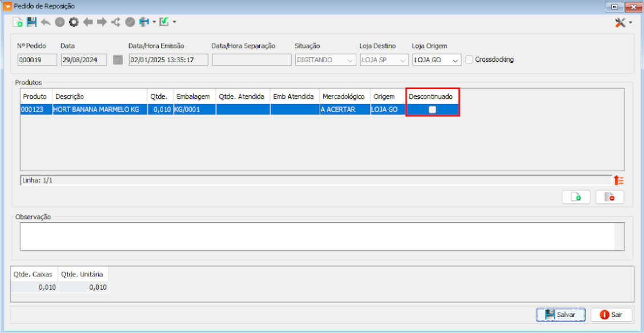644x333 pixels.
Task: Open the calendar picker next to Data field
Action: pos(118,60)
